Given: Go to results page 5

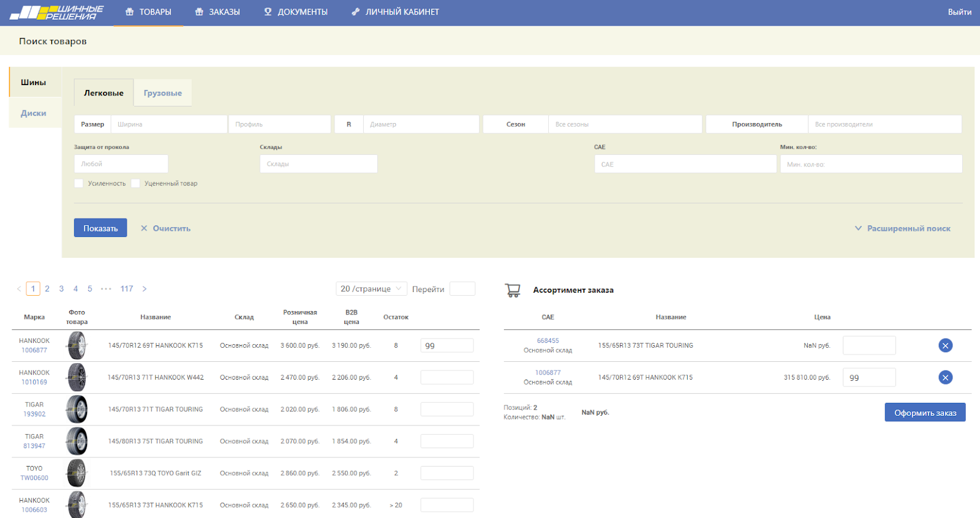Looking at the screenshot, I should tap(89, 289).
